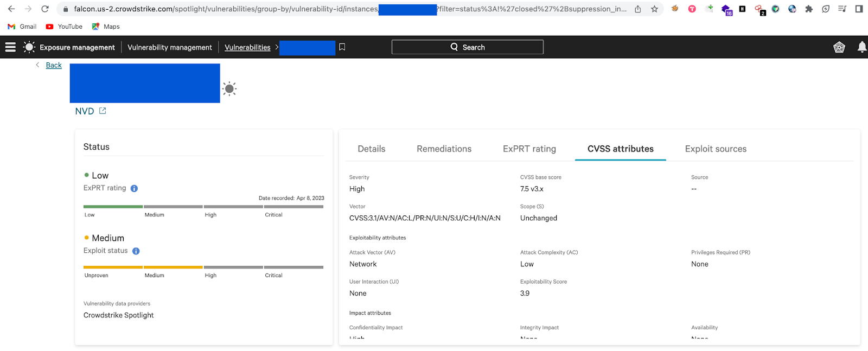868x351 pixels.
Task: Open Vulnerability management section
Action: 170,47
